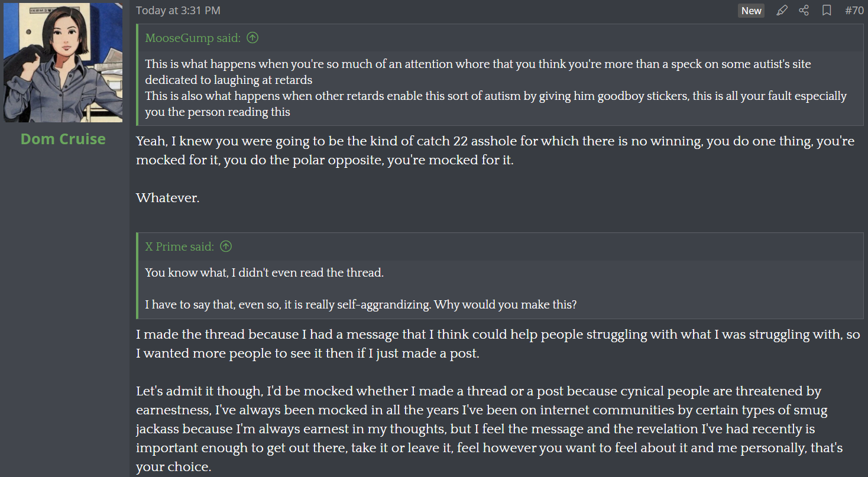Jump to MooseGump's original post via arrow icon

252,38
